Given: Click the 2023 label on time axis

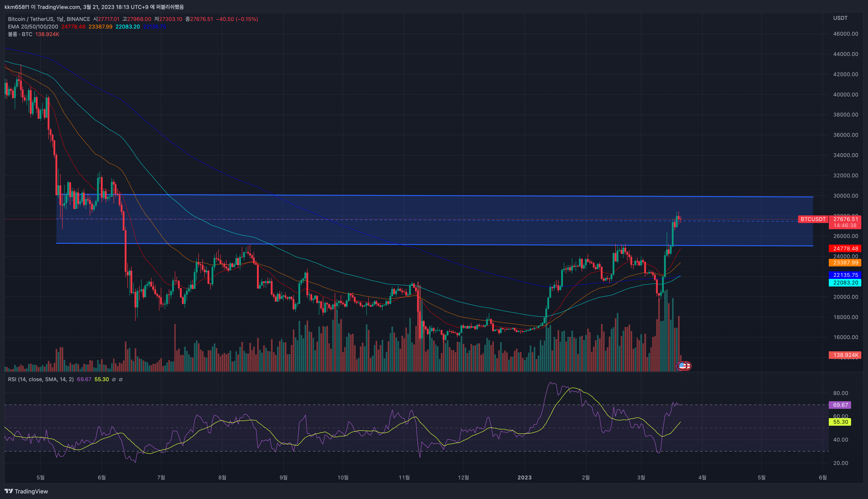Looking at the screenshot, I should pos(524,477).
